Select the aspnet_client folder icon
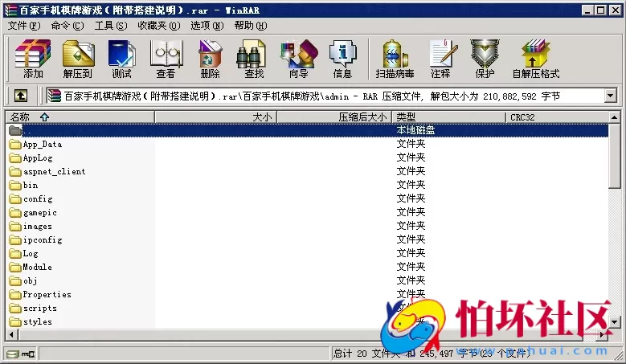The width and height of the screenshot is (626, 364). (x=15, y=172)
